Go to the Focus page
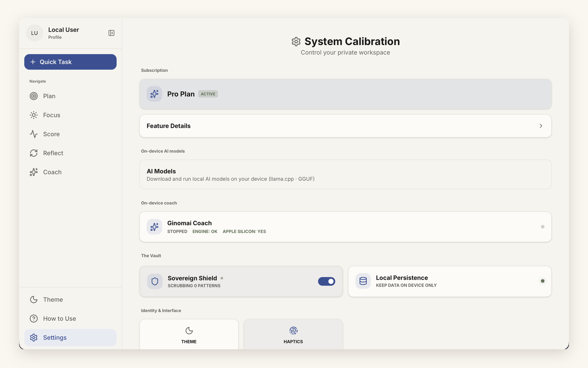 click(x=70, y=115)
